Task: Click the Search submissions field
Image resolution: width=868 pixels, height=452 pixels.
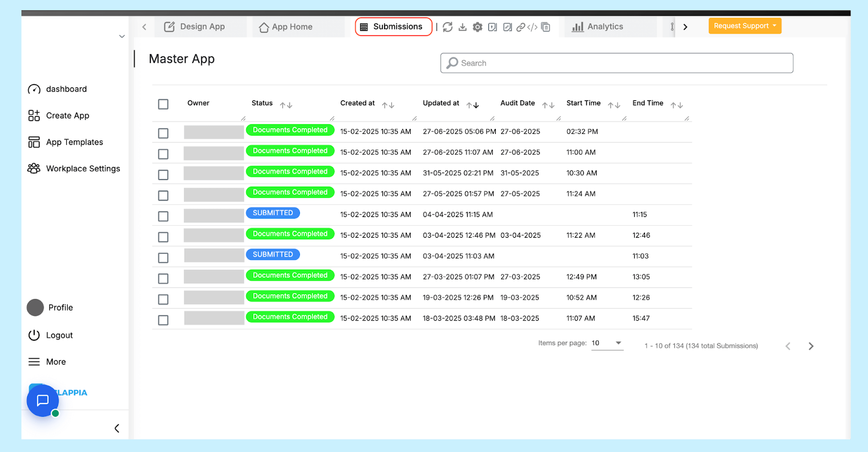Action: point(617,63)
